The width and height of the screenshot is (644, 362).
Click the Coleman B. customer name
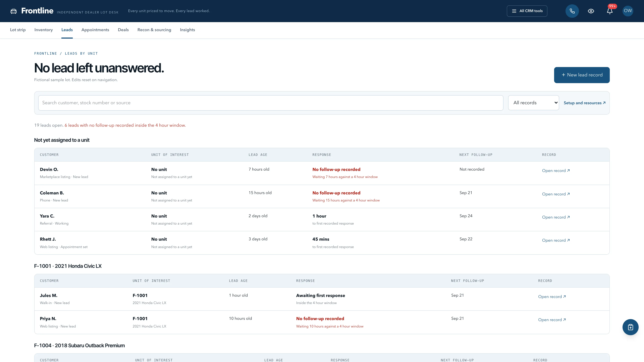click(x=52, y=193)
